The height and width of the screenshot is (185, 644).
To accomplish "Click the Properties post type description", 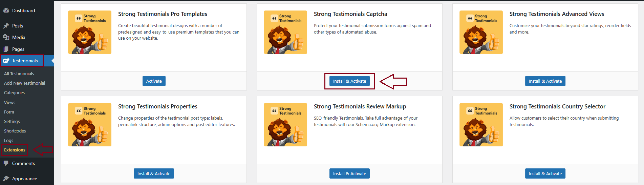I will [x=176, y=121].
